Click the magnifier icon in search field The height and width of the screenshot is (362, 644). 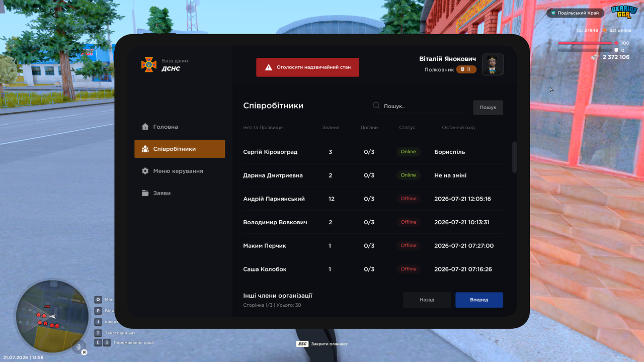(376, 106)
